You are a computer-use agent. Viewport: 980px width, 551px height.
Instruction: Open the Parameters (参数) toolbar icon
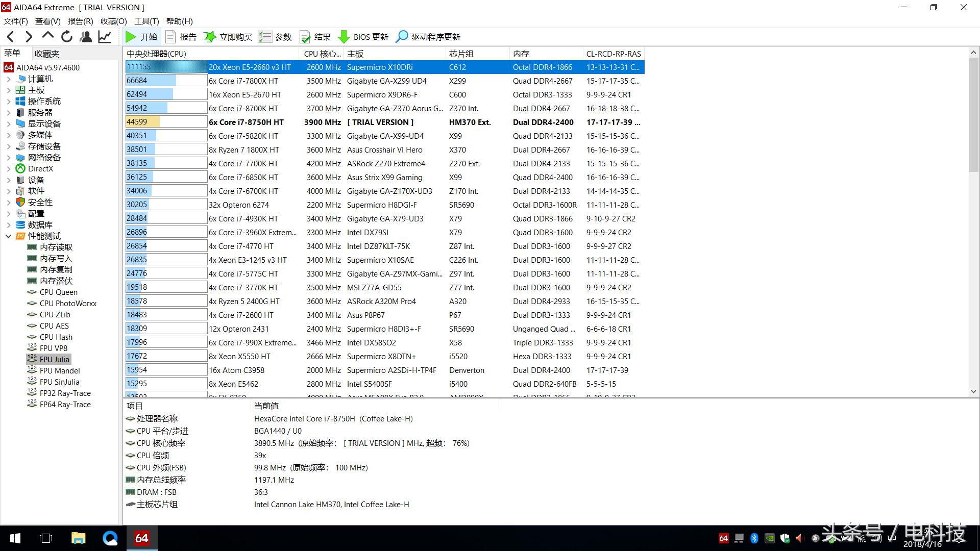point(265,37)
